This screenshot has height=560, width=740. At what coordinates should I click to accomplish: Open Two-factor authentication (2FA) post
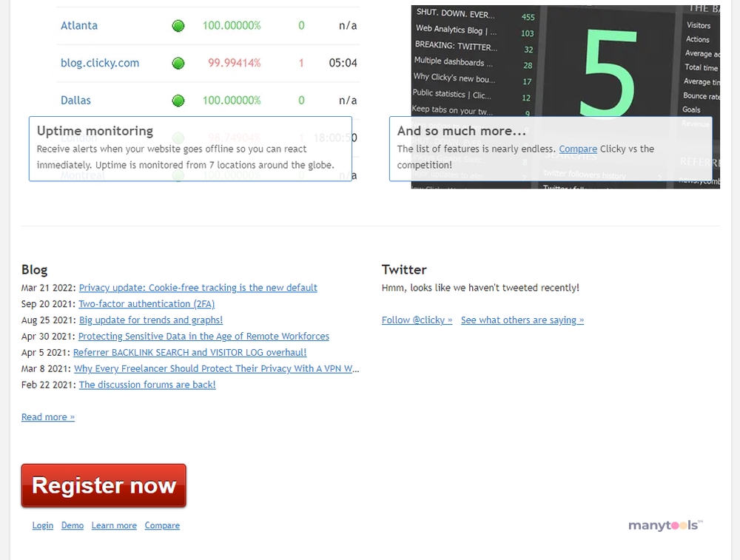pyautogui.click(x=147, y=304)
